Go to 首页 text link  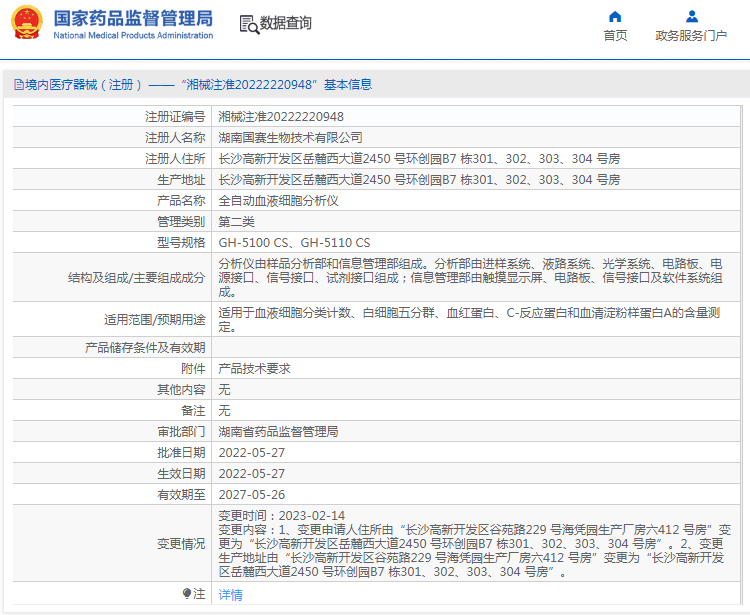pyautogui.click(x=615, y=35)
